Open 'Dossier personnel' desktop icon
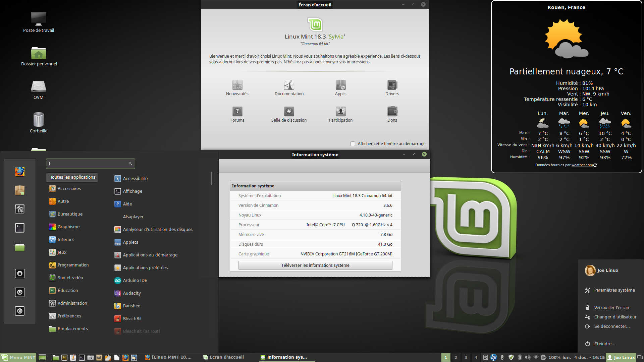 (x=39, y=56)
